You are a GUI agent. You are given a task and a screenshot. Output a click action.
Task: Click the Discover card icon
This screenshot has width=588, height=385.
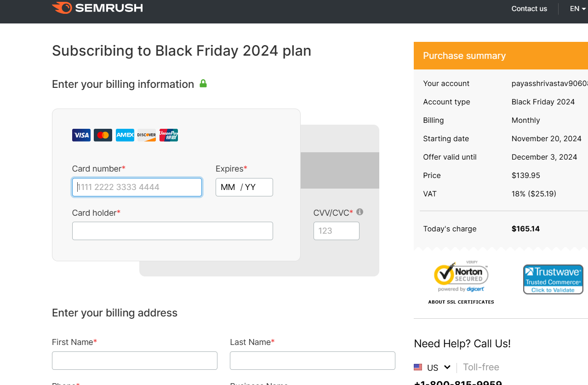147,135
